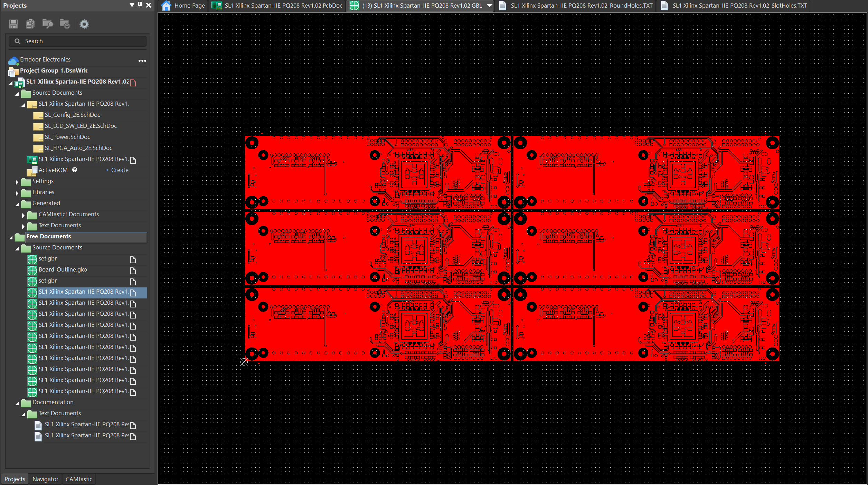Screen dimensions: 868x485
Task: Switch to the CAMtastic panel tab
Action: pyautogui.click(x=79, y=479)
